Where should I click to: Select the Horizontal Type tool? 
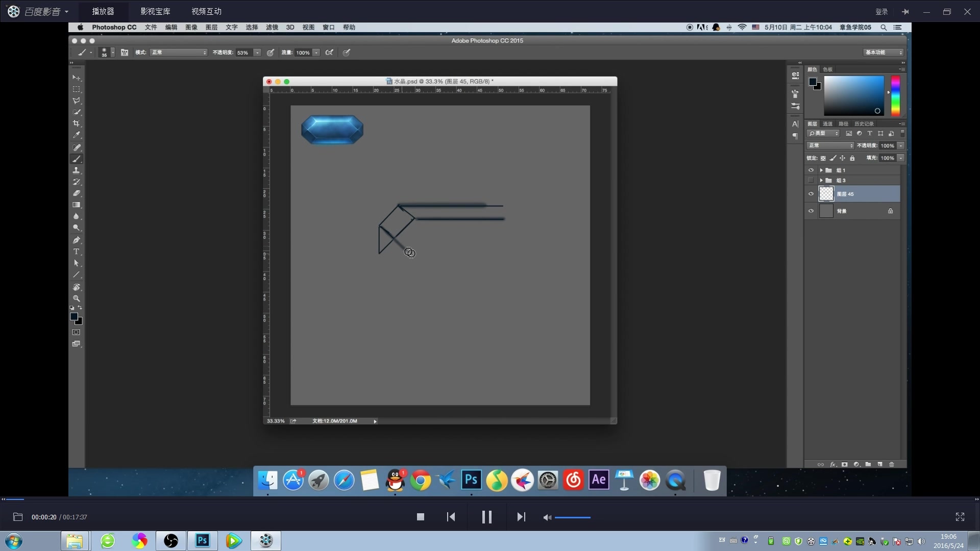click(77, 252)
